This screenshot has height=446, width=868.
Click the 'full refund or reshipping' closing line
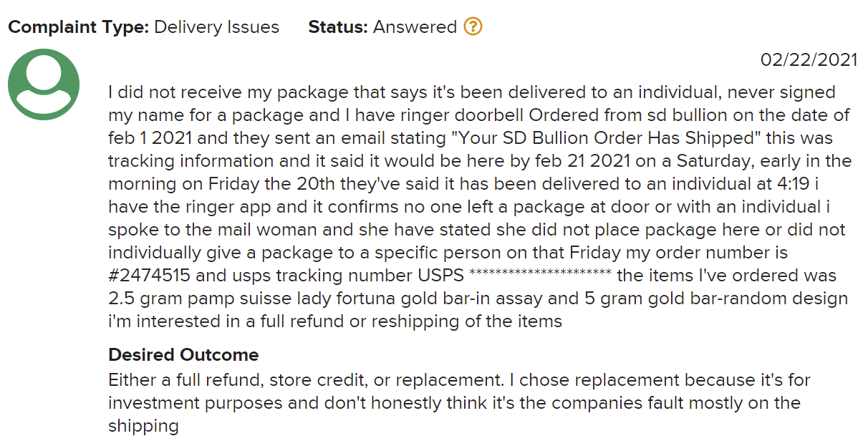[x=335, y=321]
